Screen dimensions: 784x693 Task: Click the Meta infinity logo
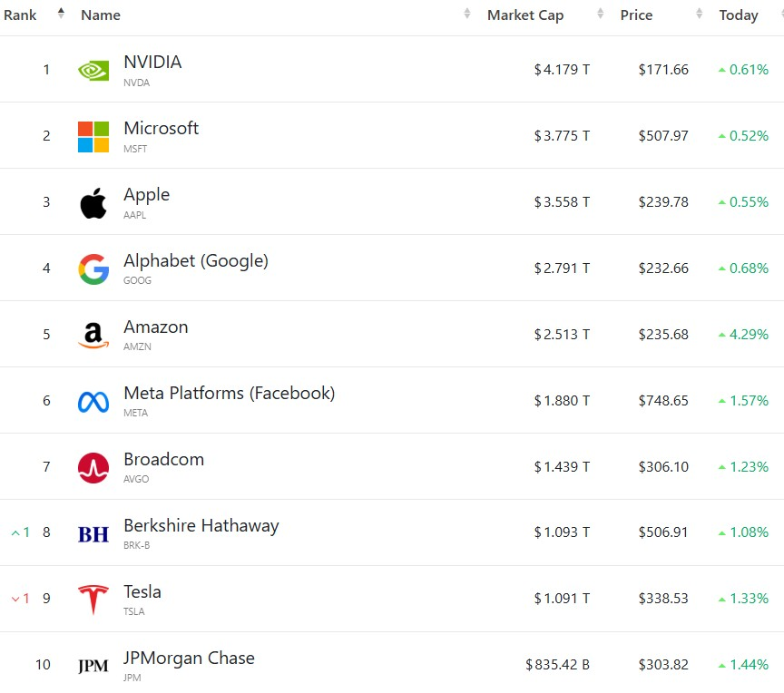tap(93, 402)
